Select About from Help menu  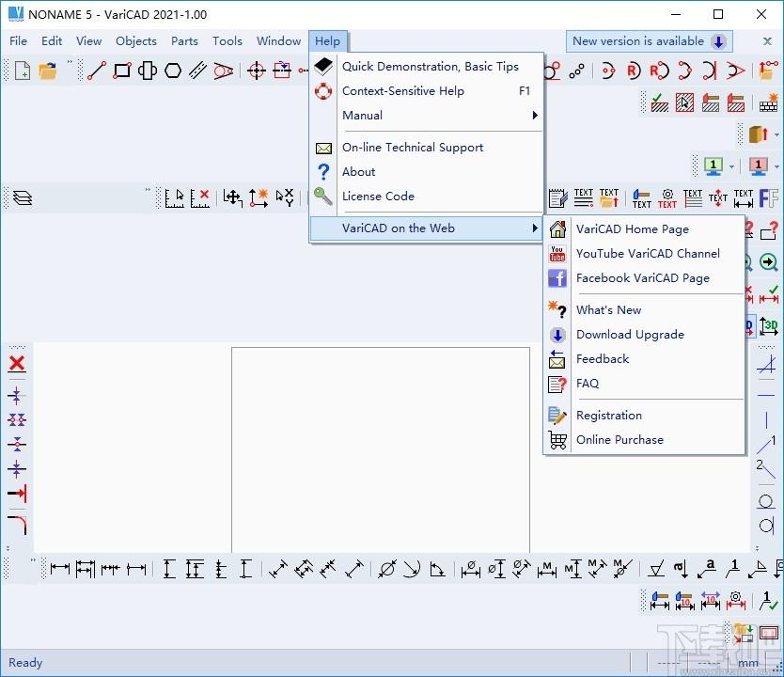(x=427, y=172)
